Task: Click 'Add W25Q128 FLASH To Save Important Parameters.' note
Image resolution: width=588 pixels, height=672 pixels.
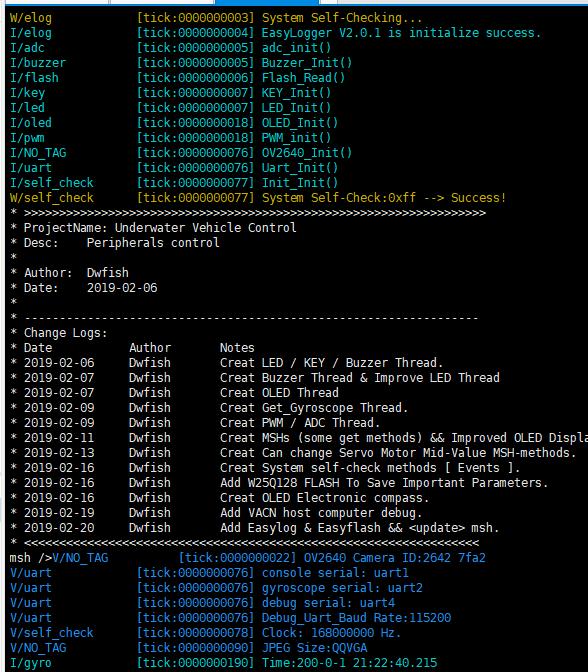Action: [x=384, y=483]
